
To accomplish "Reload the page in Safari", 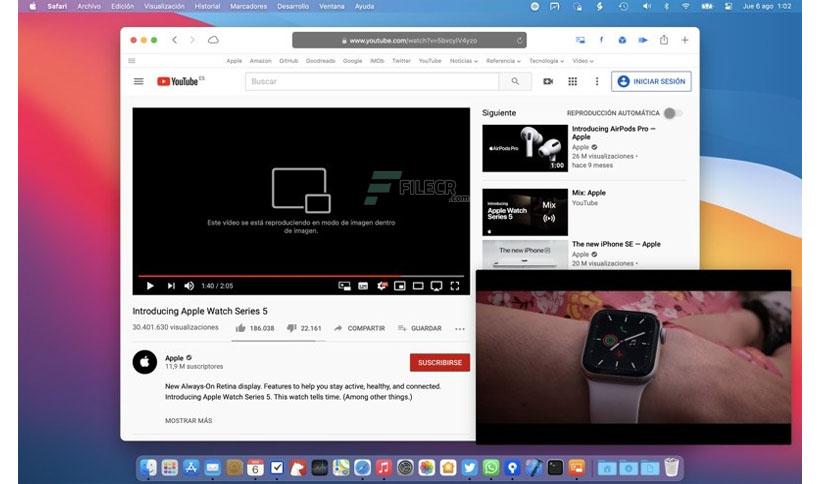I will [x=519, y=41].
